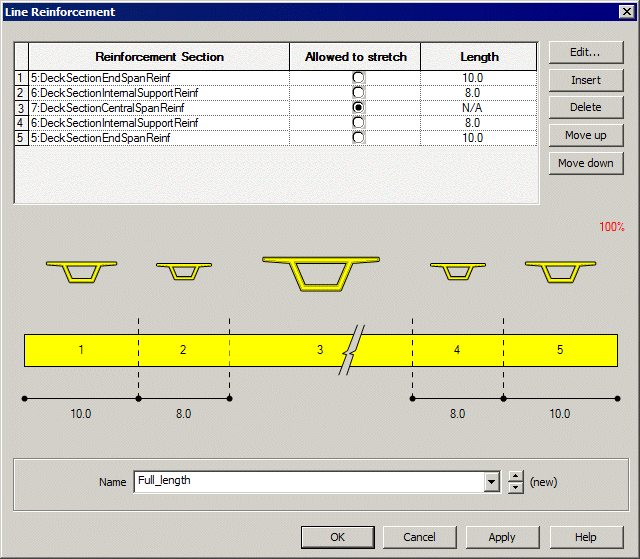640x559 pixels.
Task: Click yellow bar segment 1
Action: tap(81, 350)
